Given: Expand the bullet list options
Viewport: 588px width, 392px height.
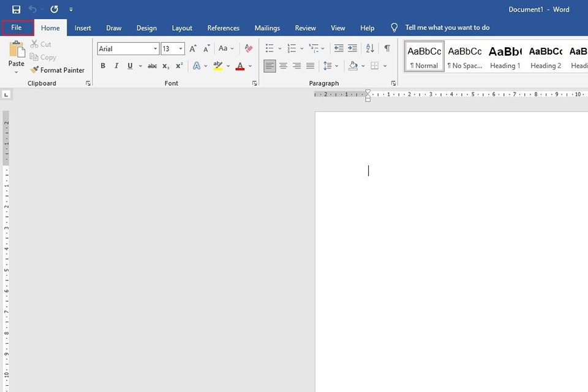Looking at the screenshot, I should (280, 48).
